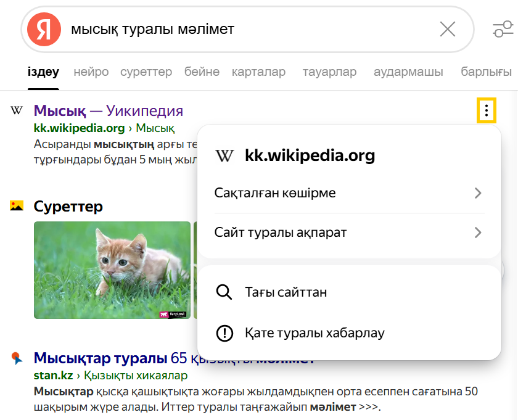Select the аудармашы tab
The image size is (518, 420).
pyautogui.click(x=408, y=72)
